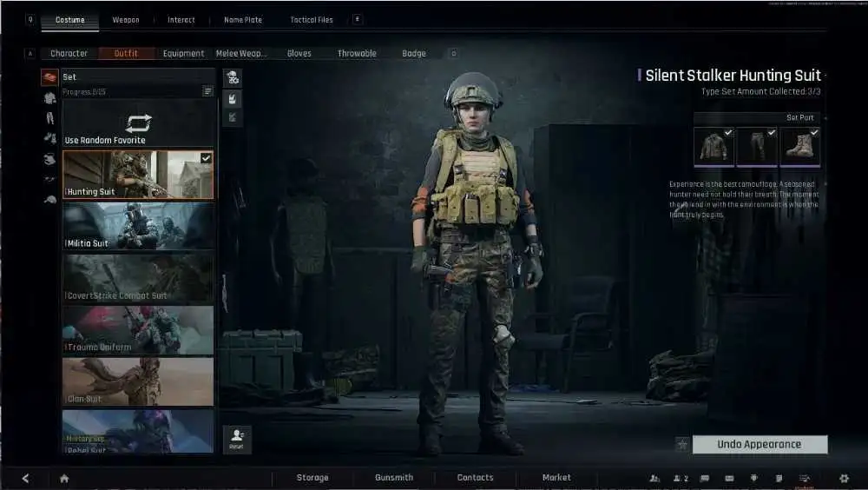Image resolution: width=868 pixels, height=490 pixels.
Task: Select the jacket top category icon
Action: 49,98
